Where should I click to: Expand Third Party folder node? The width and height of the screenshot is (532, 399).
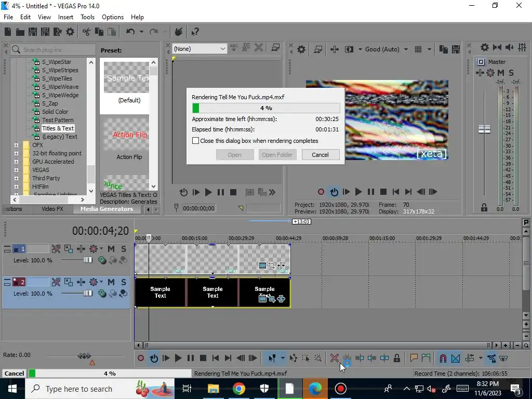click(16, 178)
